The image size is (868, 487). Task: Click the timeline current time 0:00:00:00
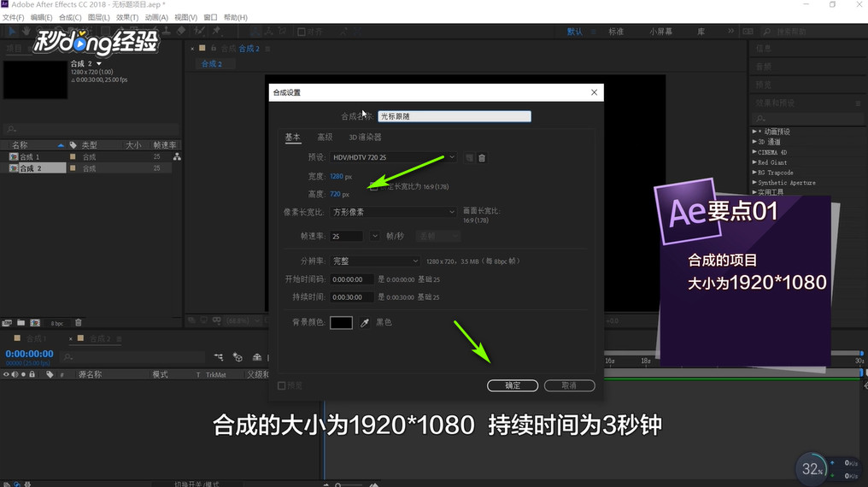[29, 354]
